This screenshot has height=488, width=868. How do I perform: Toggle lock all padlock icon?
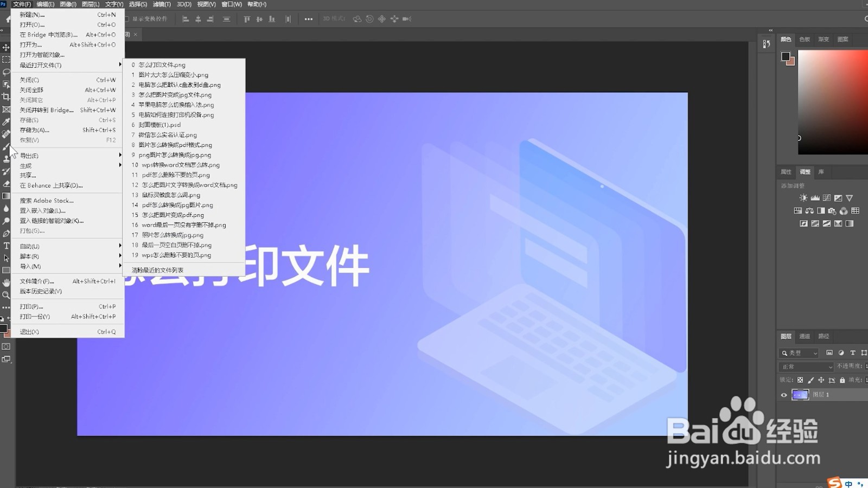coord(843,380)
